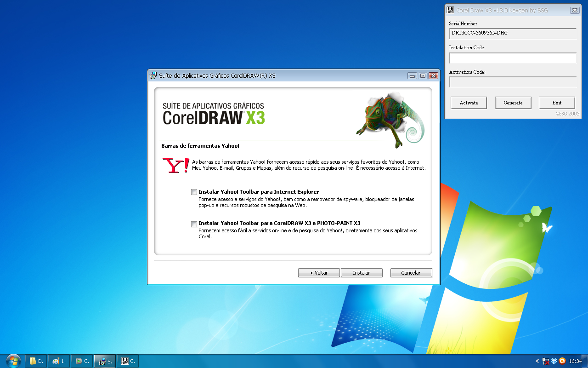
Task: Check Instalar Yahoo! Toolbar para CorelDRAW X3 option
Action: pos(194,224)
